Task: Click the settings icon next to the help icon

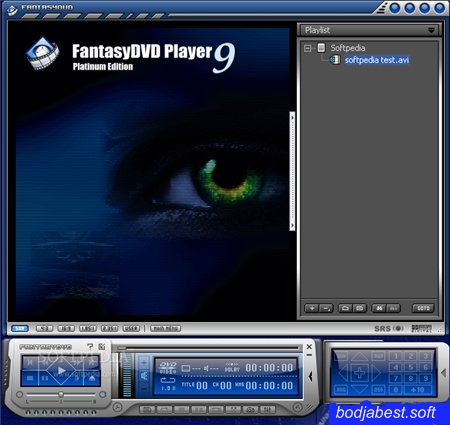Action: (x=102, y=346)
